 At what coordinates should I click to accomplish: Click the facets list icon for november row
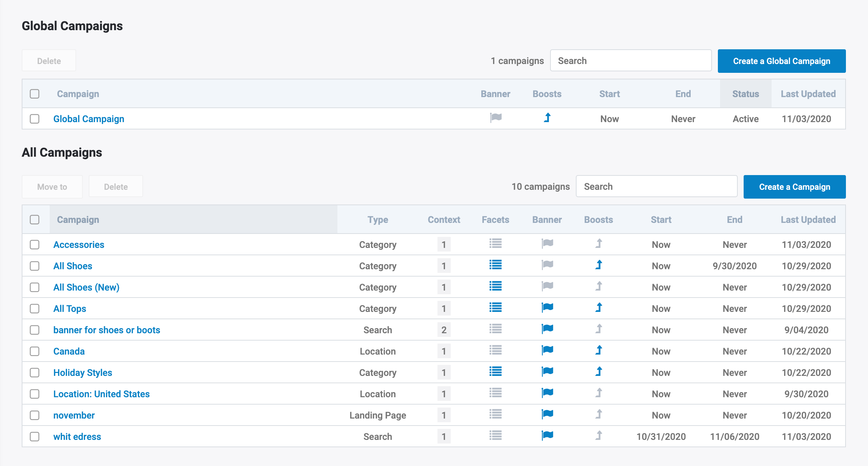pyautogui.click(x=495, y=415)
